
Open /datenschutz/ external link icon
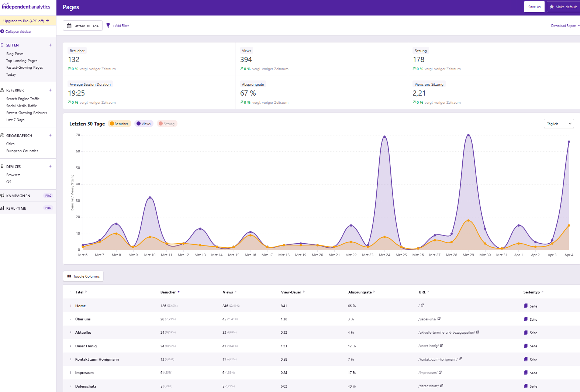(442, 386)
